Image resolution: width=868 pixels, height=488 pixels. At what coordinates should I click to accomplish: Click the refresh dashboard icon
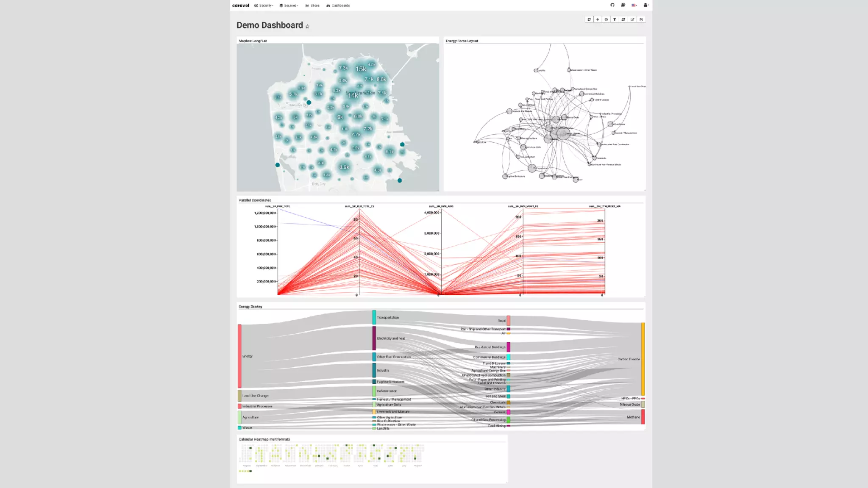(589, 19)
